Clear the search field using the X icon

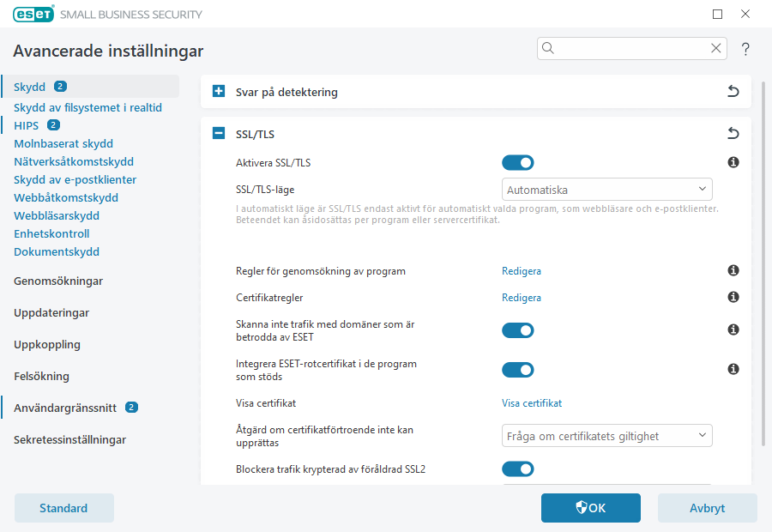tap(716, 48)
